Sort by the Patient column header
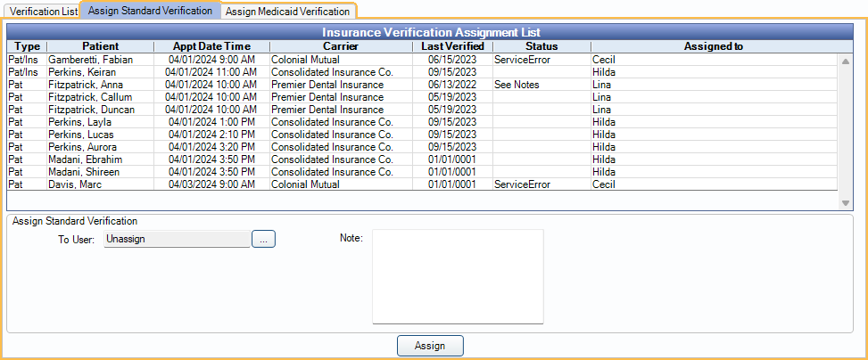The image size is (868, 360). (x=100, y=46)
